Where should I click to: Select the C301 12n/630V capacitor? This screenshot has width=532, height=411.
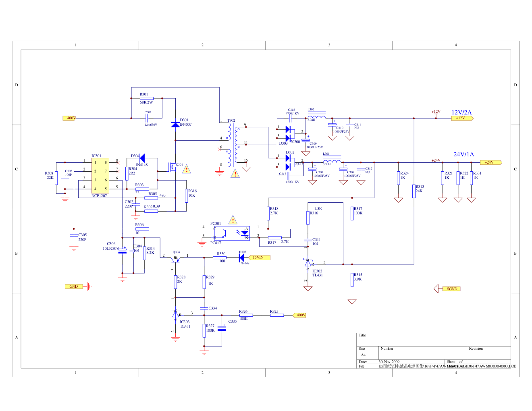click(147, 118)
